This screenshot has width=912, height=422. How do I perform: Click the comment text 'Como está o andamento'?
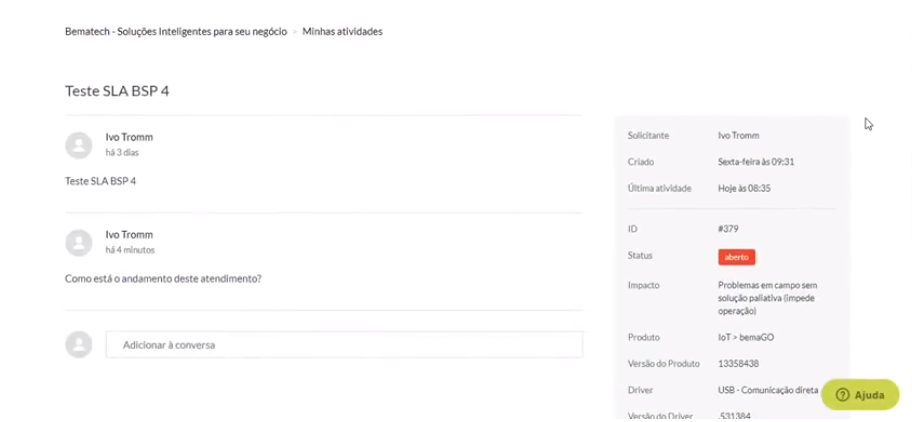tap(163, 278)
